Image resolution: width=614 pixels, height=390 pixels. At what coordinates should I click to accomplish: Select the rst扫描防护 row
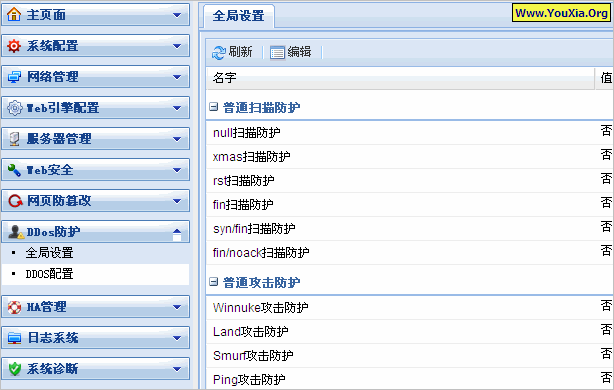click(410, 181)
